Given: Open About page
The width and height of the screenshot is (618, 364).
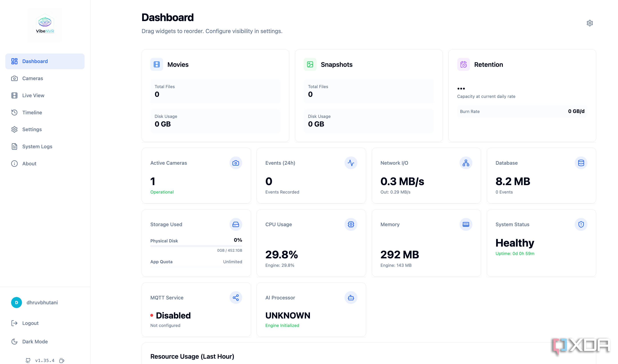Looking at the screenshot, I should (x=45, y=163).
